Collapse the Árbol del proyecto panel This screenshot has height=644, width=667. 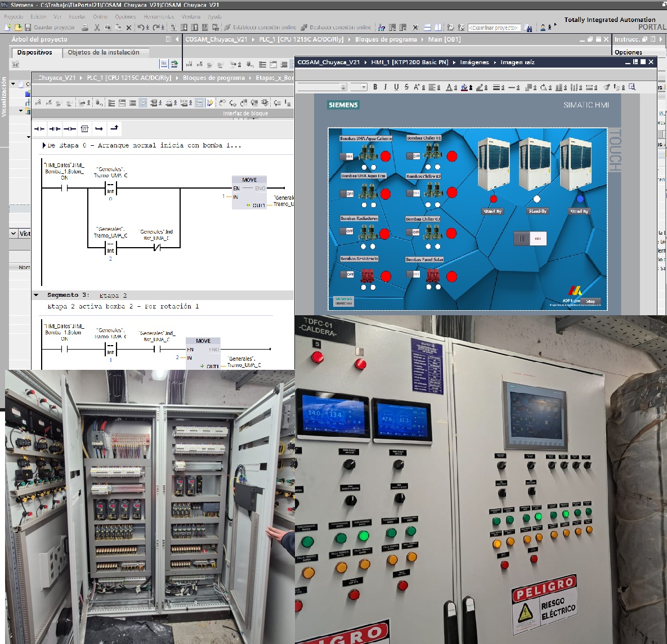177,39
